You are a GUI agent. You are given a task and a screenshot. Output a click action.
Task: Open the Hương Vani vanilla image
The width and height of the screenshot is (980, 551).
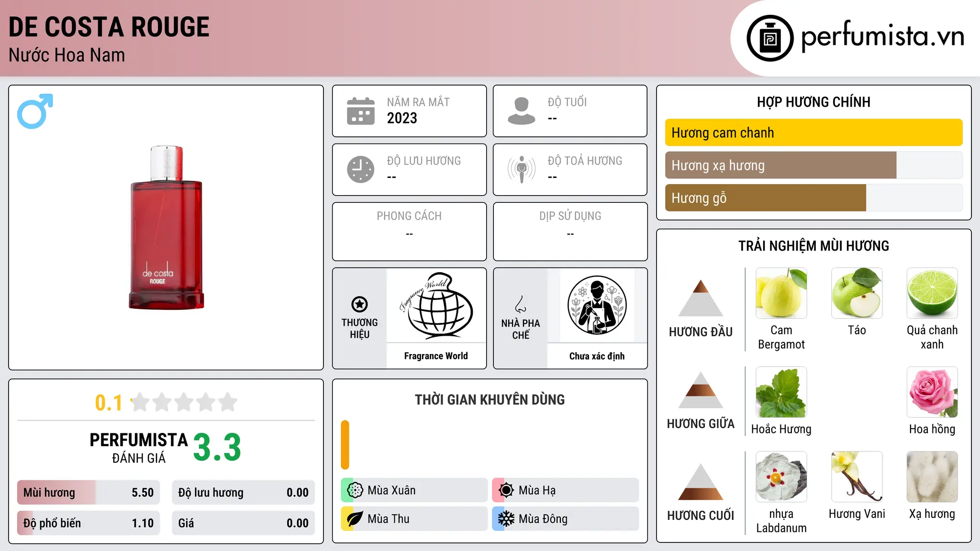(857, 477)
